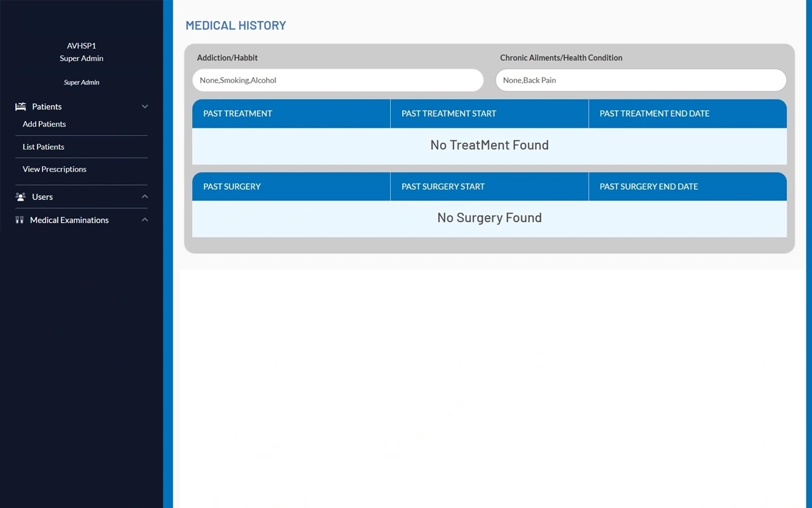Expand the Medical Examinations chevron
Viewport: 812px width, 508px height.
(145, 220)
